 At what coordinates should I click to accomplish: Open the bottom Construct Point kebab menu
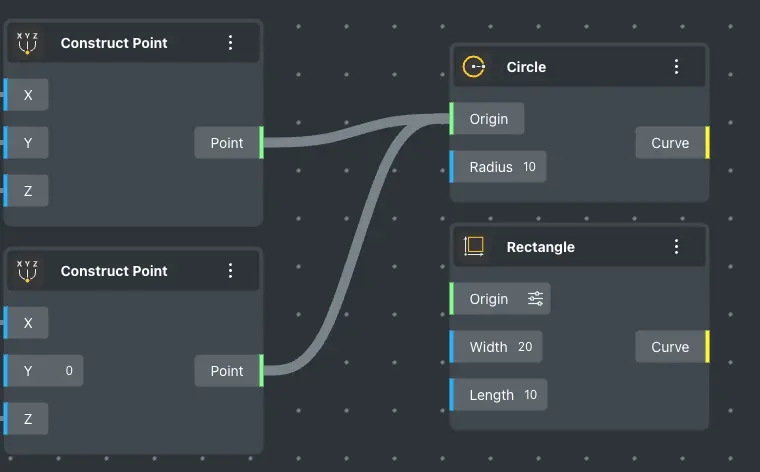click(x=230, y=271)
